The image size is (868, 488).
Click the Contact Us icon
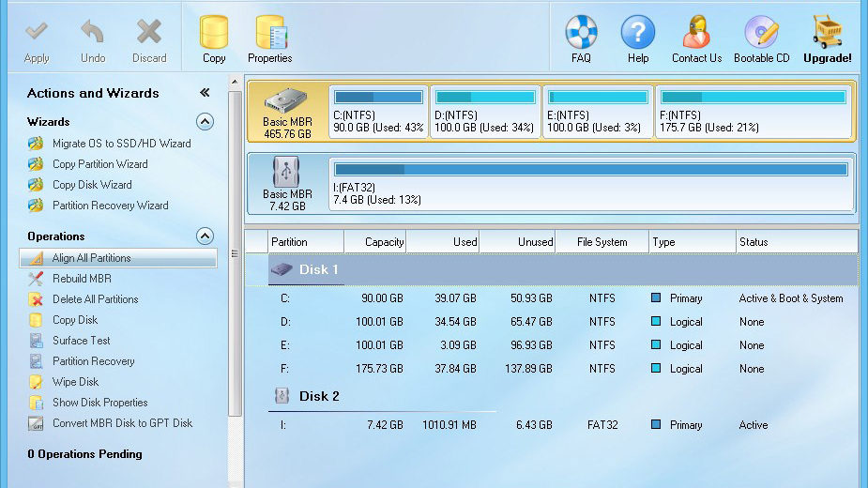pyautogui.click(x=696, y=33)
